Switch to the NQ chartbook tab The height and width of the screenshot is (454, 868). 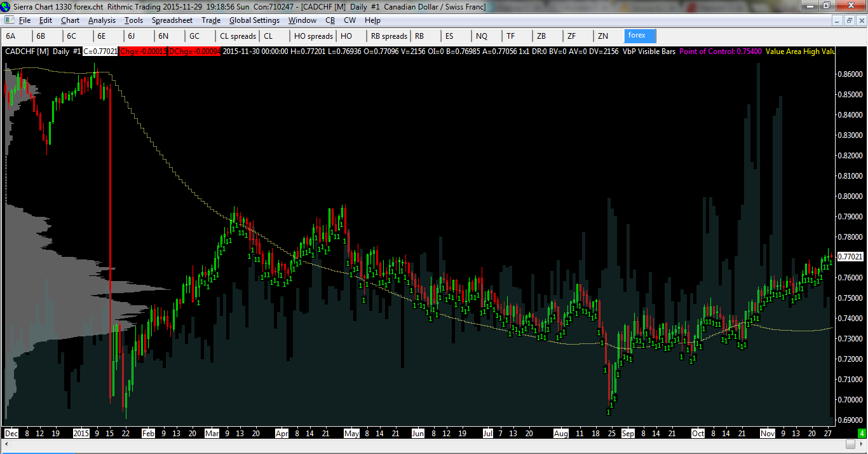pos(487,36)
